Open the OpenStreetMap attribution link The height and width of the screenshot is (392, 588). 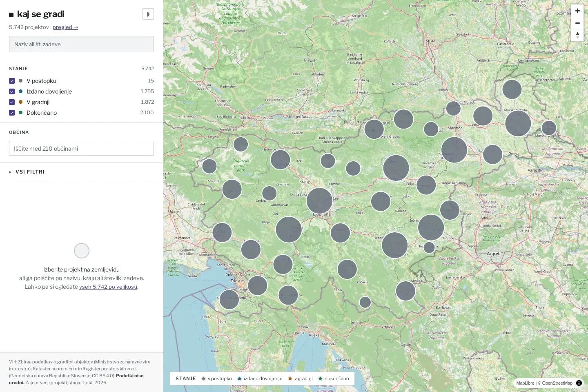click(x=557, y=383)
